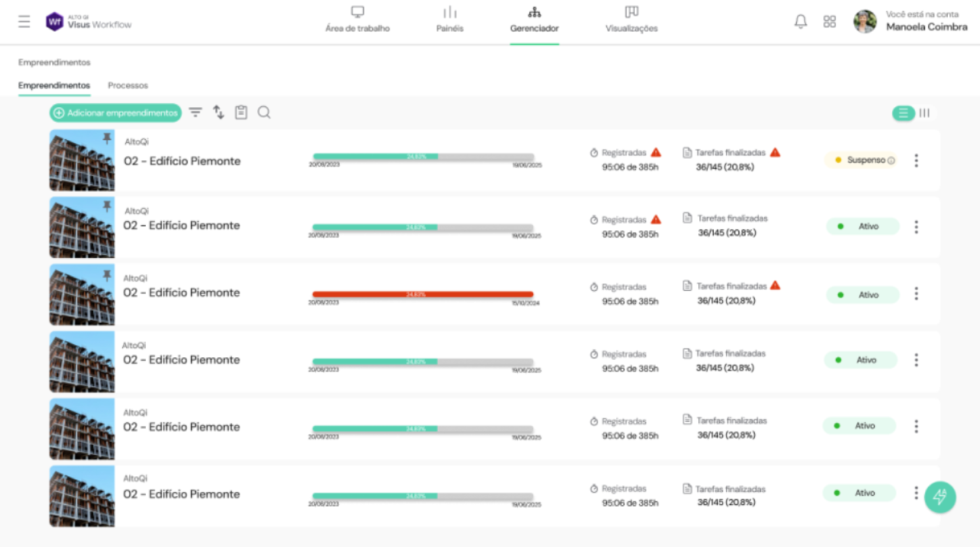Click the search magnifier icon
980x547 pixels.
tap(264, 112)
